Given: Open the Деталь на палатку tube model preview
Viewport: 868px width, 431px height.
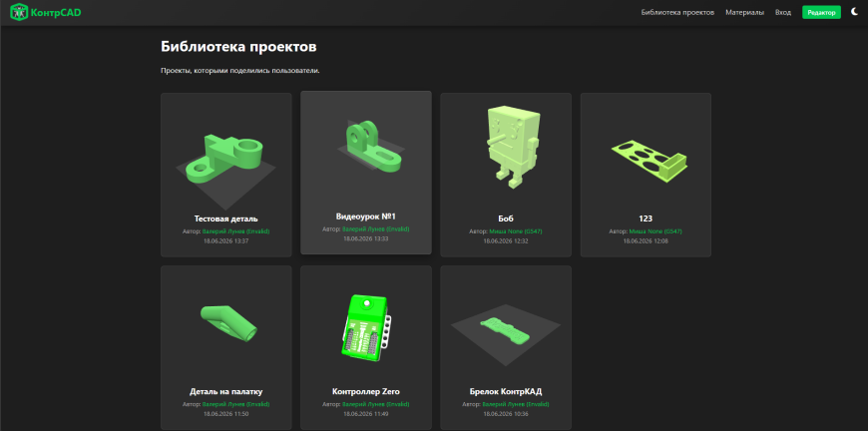Looking at the screenshot, I should click(229, 323).
